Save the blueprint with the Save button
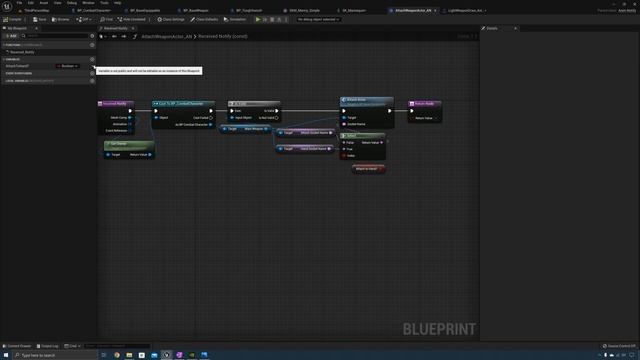The width and height of the screenshot is (640, 360). click(x=40, y=19)
